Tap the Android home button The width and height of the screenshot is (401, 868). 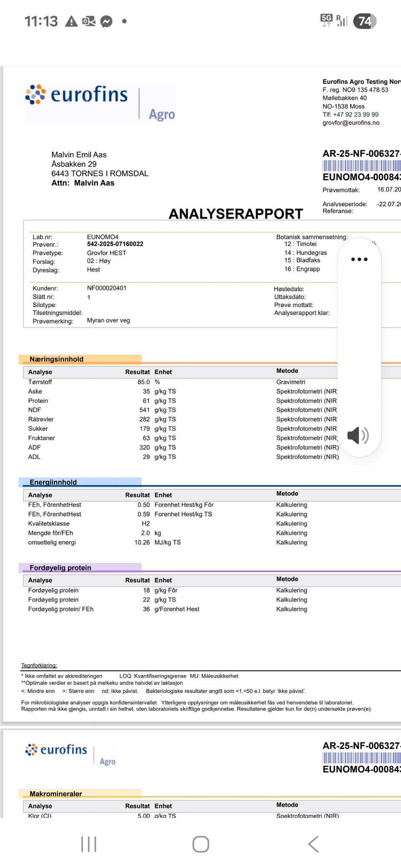point(200,844)
